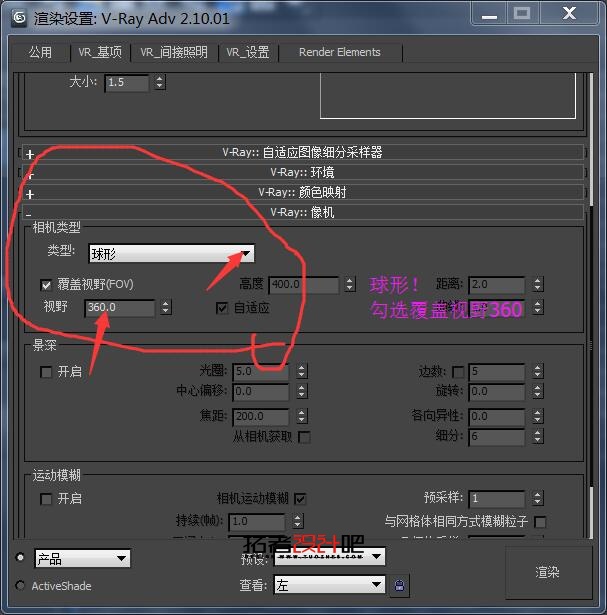The width and height of the screenshot is (607, 615).
Task: Adjust the 光圈 spinner arrows
Action: click(x=302, y=371)
